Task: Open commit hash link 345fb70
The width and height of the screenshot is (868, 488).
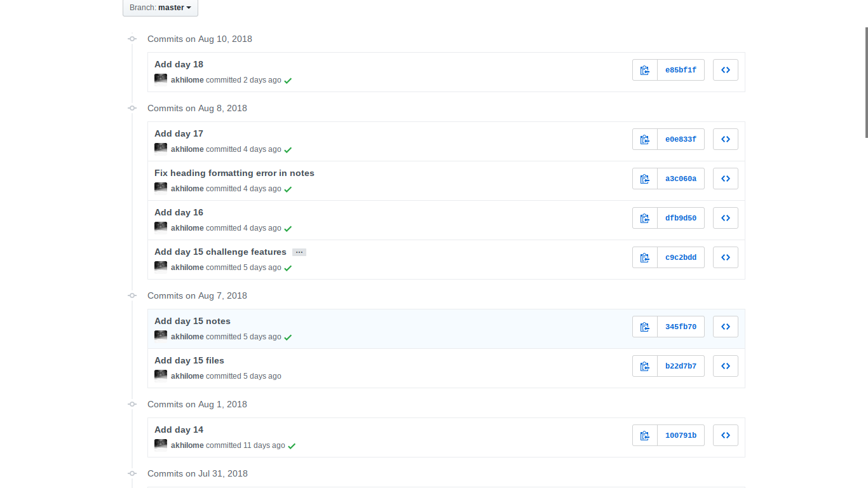Action: (x=681, y=327)
